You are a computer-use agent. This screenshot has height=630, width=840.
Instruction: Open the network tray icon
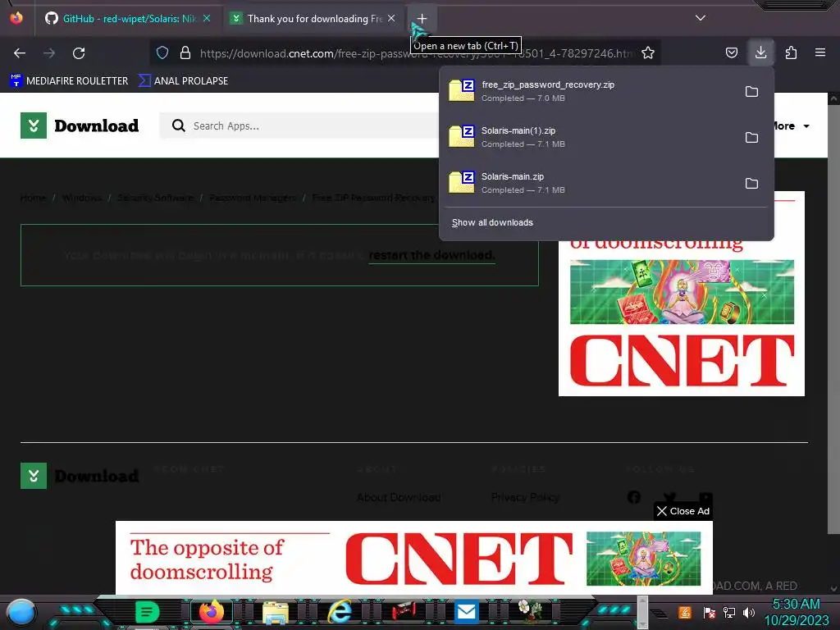(729, 612)
